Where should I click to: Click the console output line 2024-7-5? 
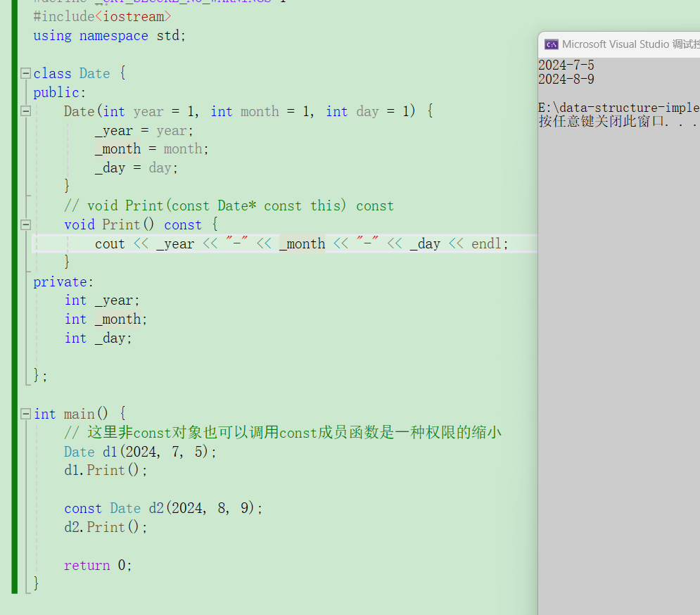coord(566,65)
